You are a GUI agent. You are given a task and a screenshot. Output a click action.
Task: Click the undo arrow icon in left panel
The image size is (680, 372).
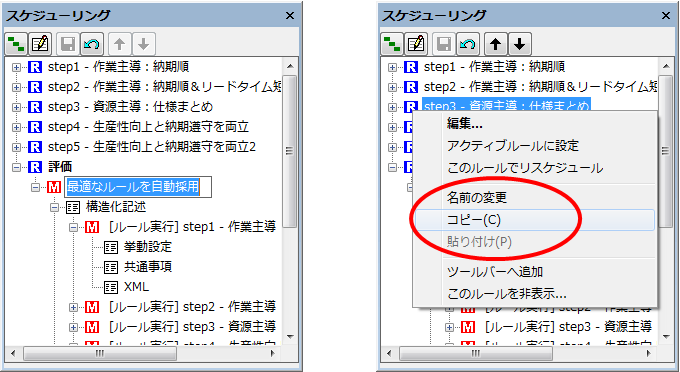pos(92,43)
